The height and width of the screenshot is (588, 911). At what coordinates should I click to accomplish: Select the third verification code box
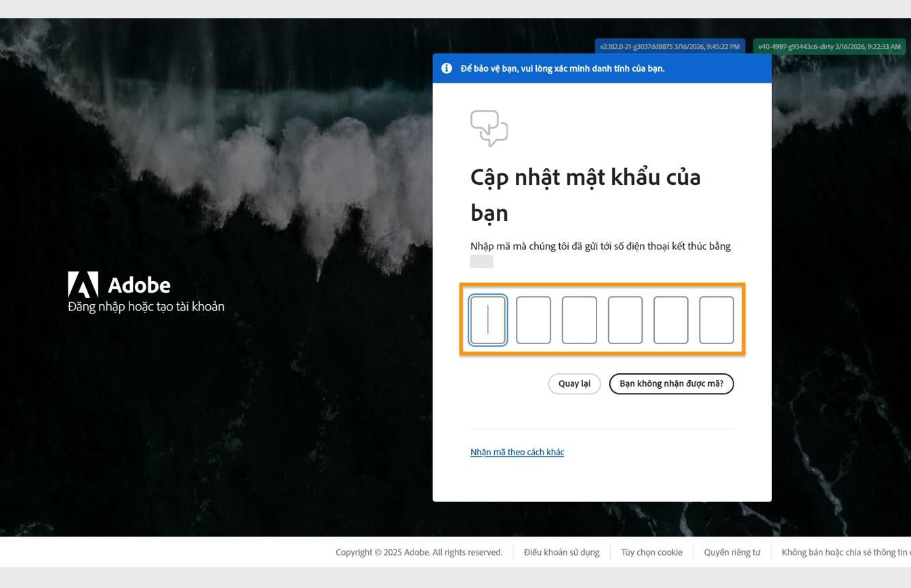click(x=580, y=319)
